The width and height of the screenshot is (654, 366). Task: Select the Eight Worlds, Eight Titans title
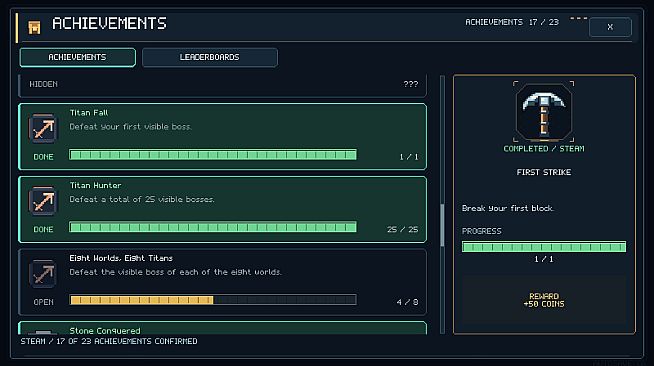click(121, 258)
